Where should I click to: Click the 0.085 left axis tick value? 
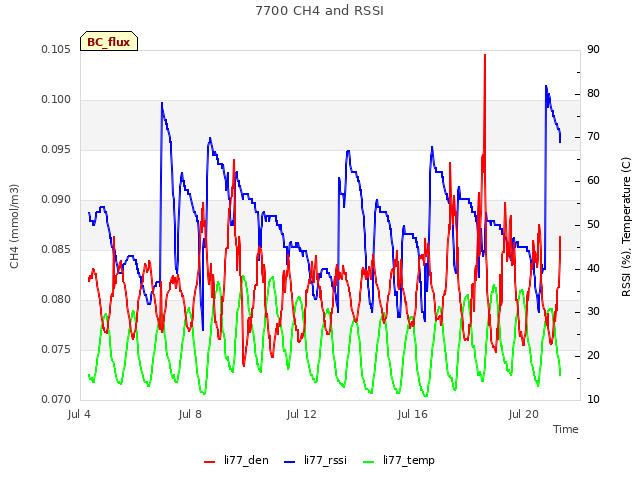pos(56,249)
